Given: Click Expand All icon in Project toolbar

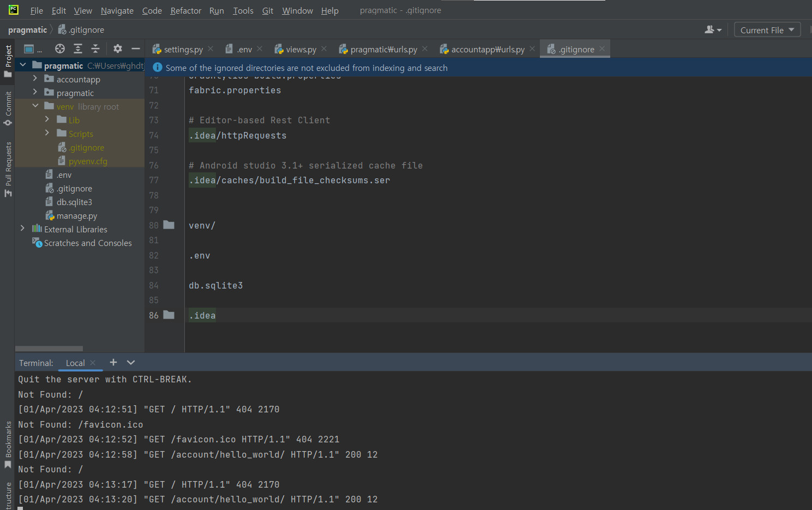Looking at the screenshot, I should [78, 49].
